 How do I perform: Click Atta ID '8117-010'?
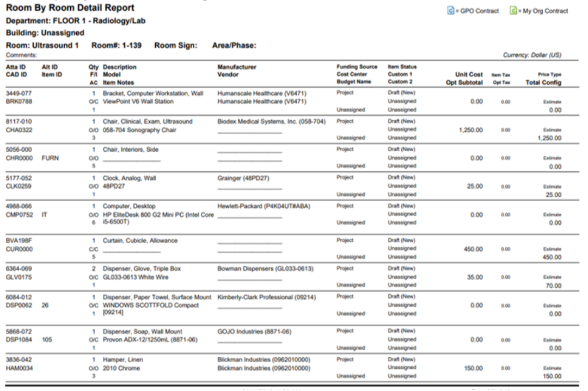[x=19, y=122]
